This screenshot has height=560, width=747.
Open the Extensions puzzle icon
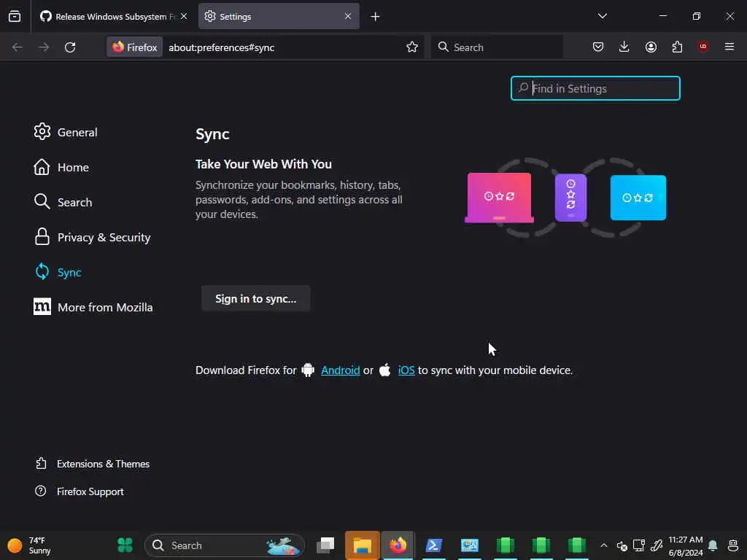(677, 47)
